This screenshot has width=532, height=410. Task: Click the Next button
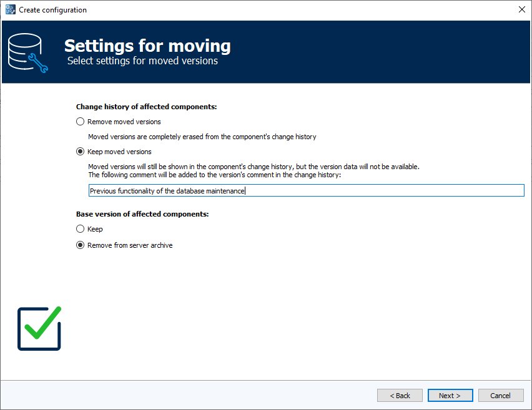pyautogui.click(x=450, y=395)
